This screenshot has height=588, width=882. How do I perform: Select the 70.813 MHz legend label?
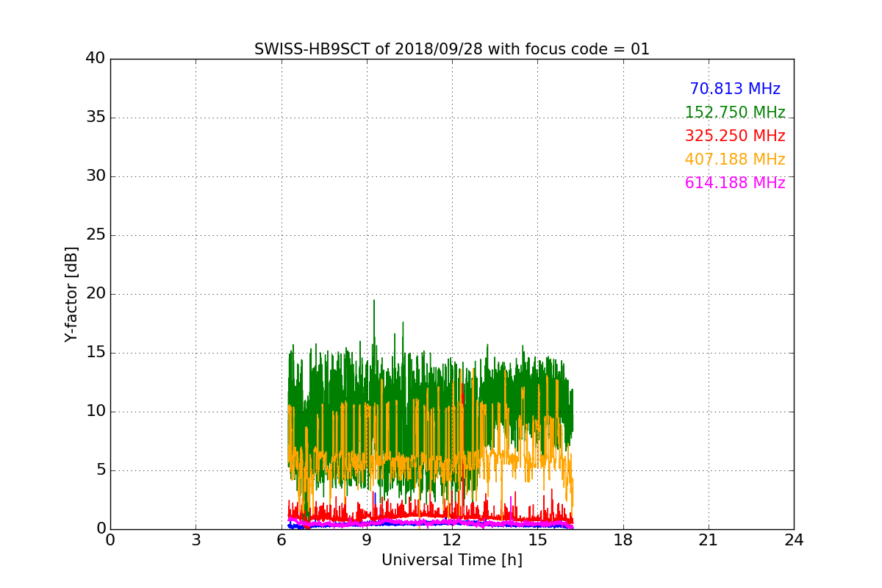735,89
